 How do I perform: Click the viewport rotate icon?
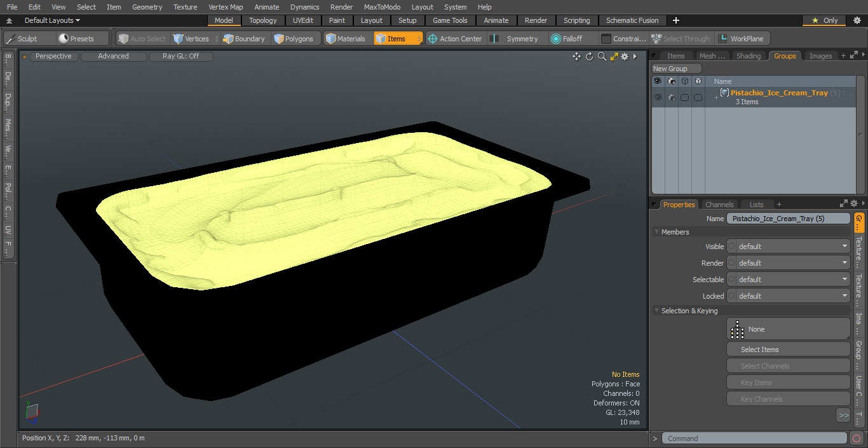589,57
